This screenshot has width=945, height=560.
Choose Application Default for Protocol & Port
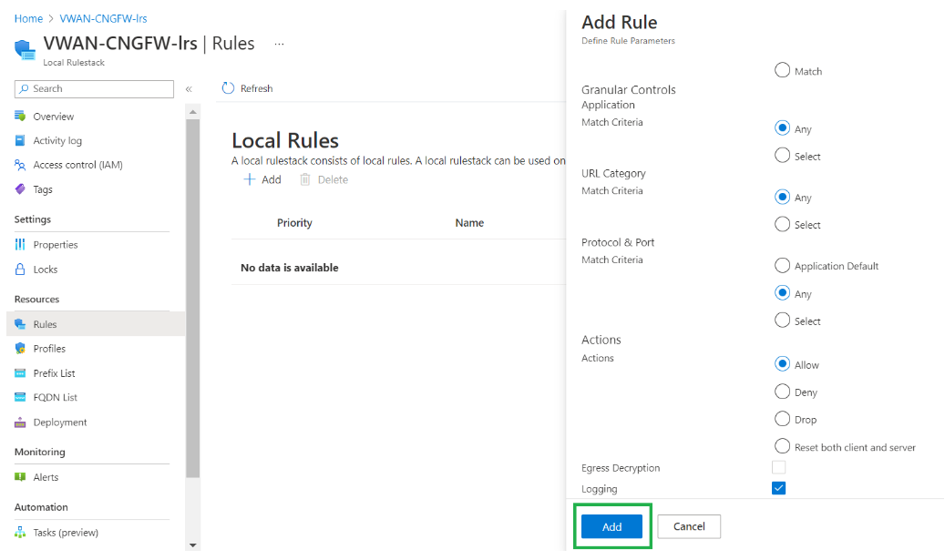pos(782,266)
